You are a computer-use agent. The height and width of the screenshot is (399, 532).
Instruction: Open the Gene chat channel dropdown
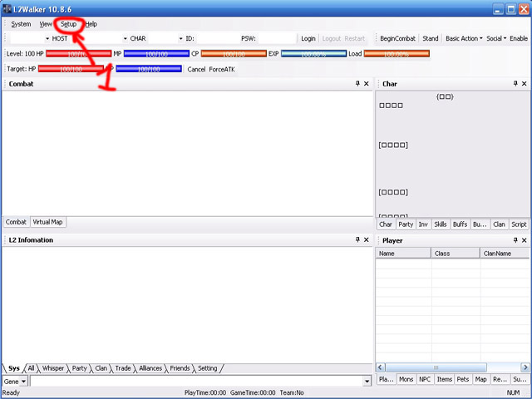click(23, 382)
